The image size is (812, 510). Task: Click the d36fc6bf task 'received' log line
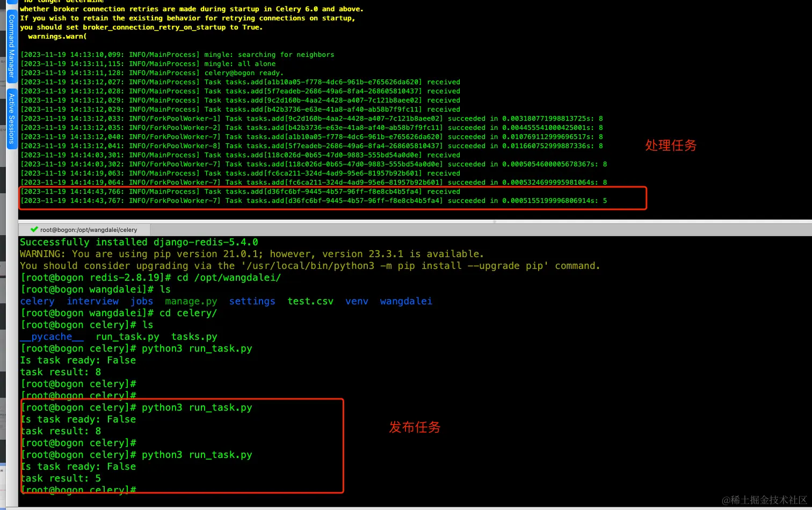pyautogui.click(x=240, y=192)
